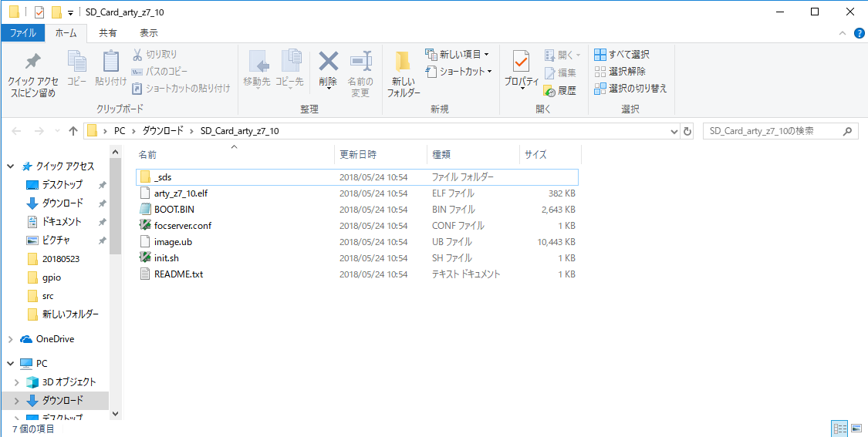Open the address bar history dropdown
This screenshot has height=437, width=868.
coord(674,131)
